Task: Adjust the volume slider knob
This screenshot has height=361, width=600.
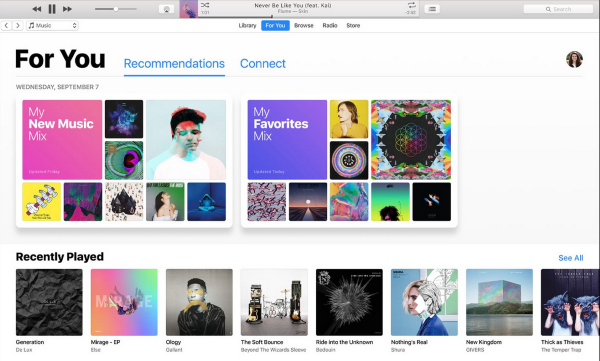Action: click(116, 9)
